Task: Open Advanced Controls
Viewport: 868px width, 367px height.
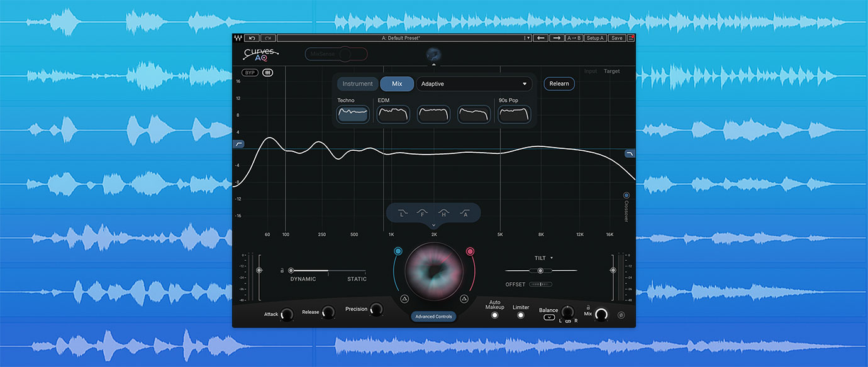Action: (434, 316)
